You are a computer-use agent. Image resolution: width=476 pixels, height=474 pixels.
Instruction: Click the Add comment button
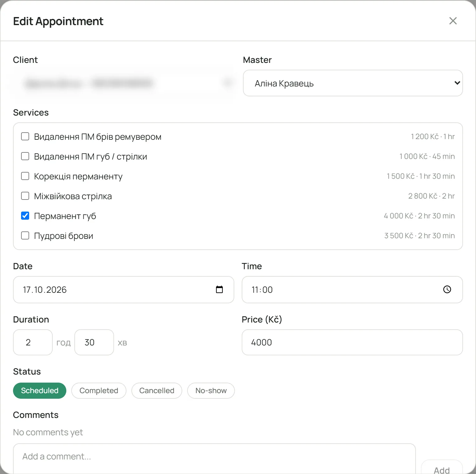click(442, 467)
